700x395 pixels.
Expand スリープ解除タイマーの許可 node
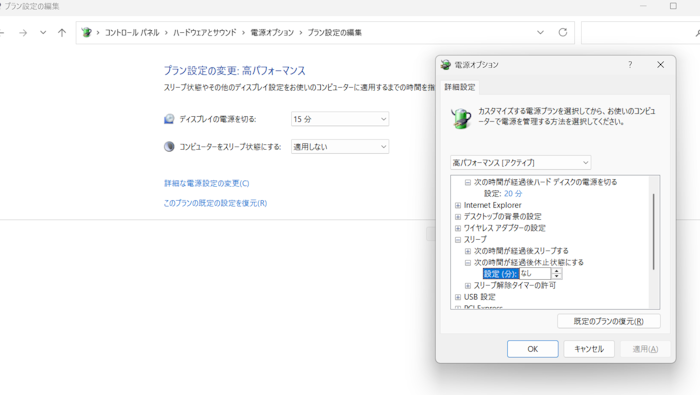pos(467,286)
